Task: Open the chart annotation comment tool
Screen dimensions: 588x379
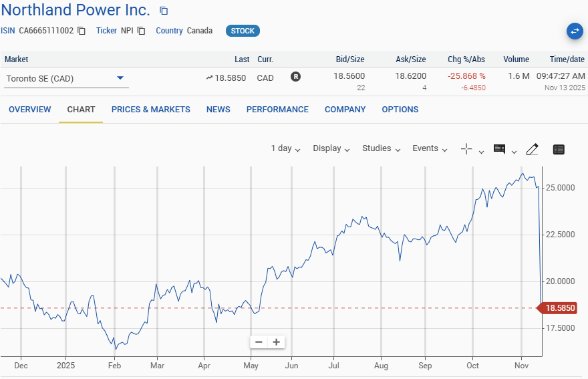Action: pos(499,149)
